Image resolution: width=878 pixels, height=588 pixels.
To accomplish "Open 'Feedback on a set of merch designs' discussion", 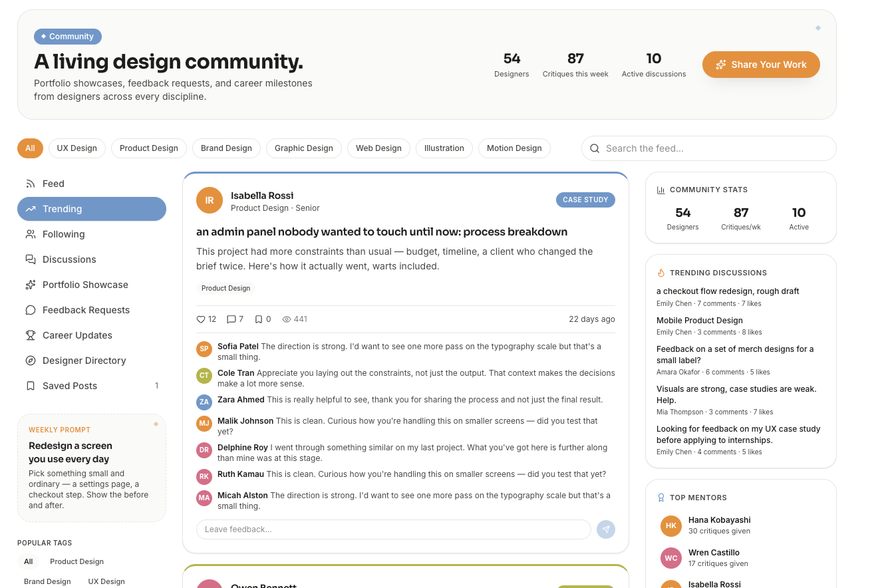I will click(x=735, y=355).
